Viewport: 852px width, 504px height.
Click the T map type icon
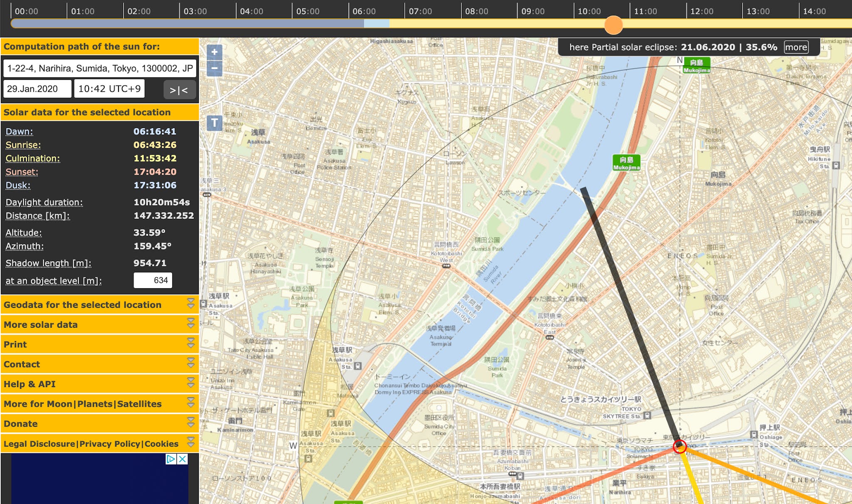(x=214, y=123)
